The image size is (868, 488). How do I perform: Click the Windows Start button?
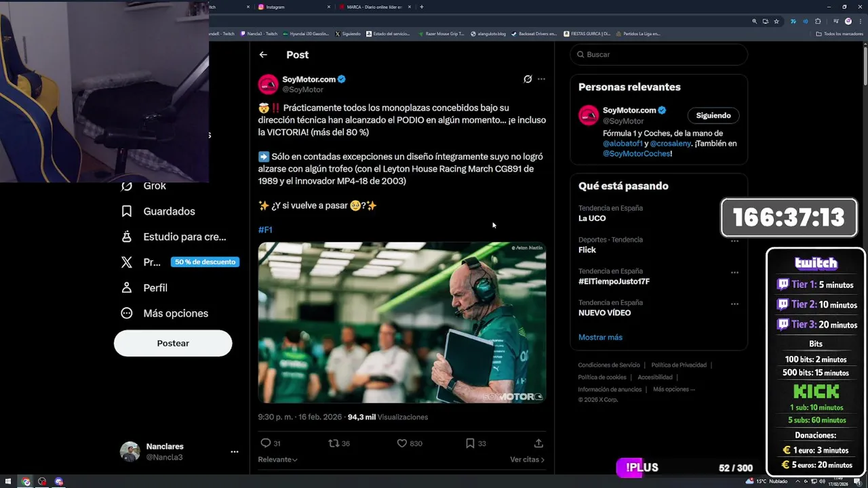tap(8, 482)
